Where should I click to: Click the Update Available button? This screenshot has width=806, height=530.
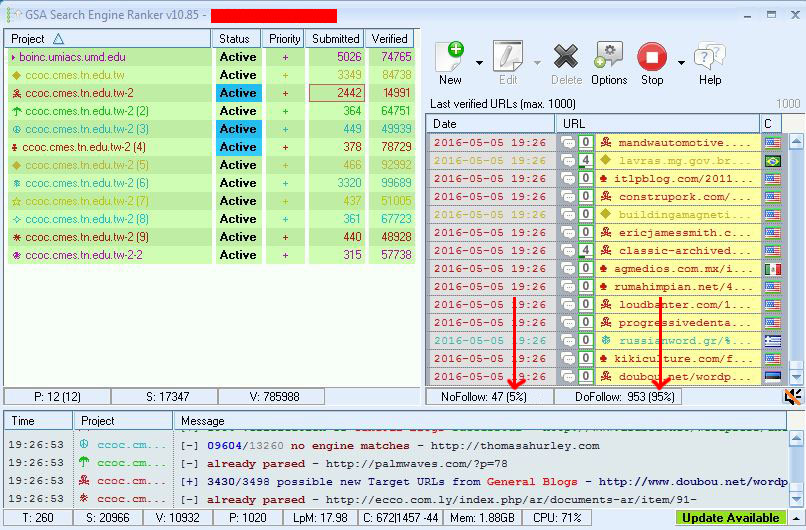731,518
